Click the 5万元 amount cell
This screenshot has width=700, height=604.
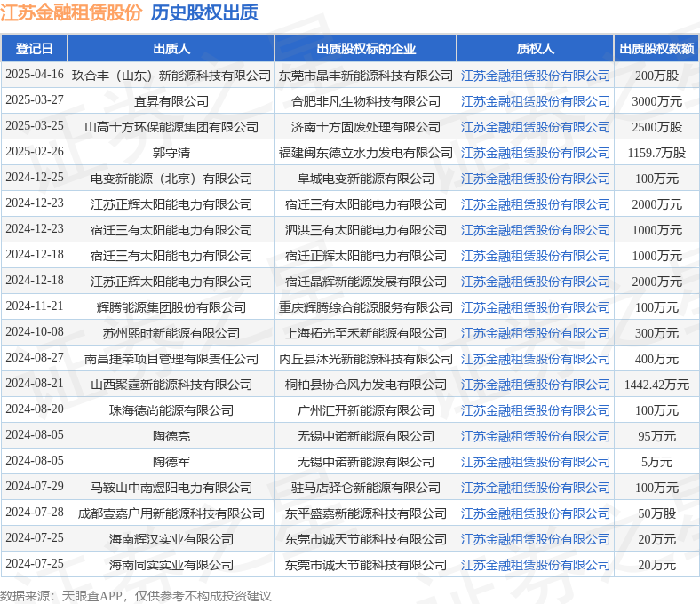click(656, 462)
